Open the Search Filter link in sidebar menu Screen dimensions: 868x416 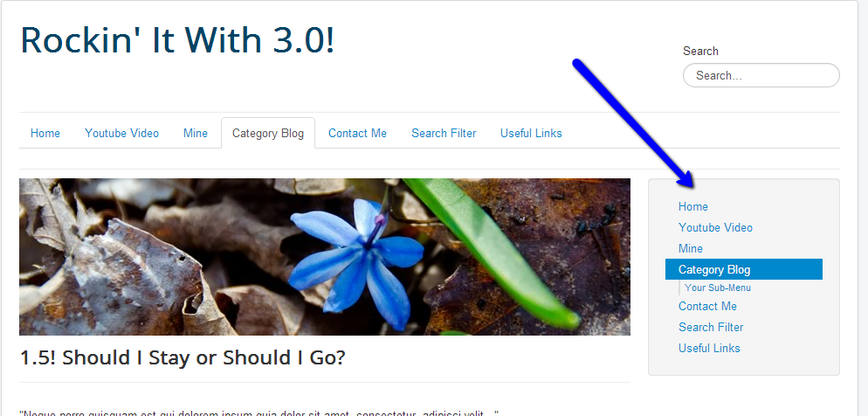point(711,328)
